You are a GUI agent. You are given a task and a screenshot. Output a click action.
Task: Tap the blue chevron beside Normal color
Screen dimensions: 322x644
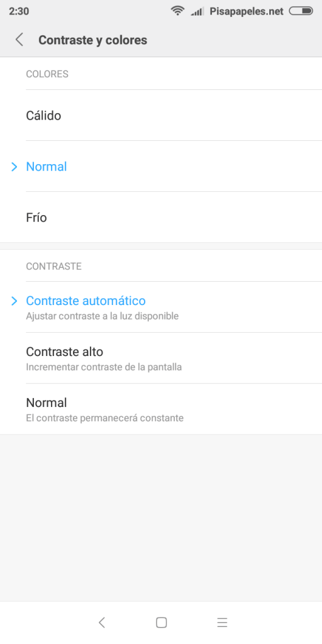point(14,166)
